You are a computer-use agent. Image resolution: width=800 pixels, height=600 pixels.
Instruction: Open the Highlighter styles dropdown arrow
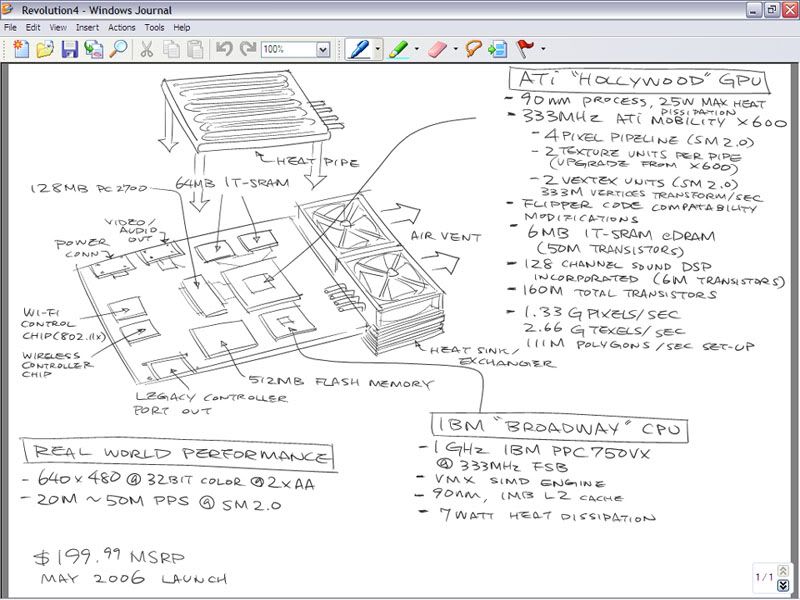point(417,49)
